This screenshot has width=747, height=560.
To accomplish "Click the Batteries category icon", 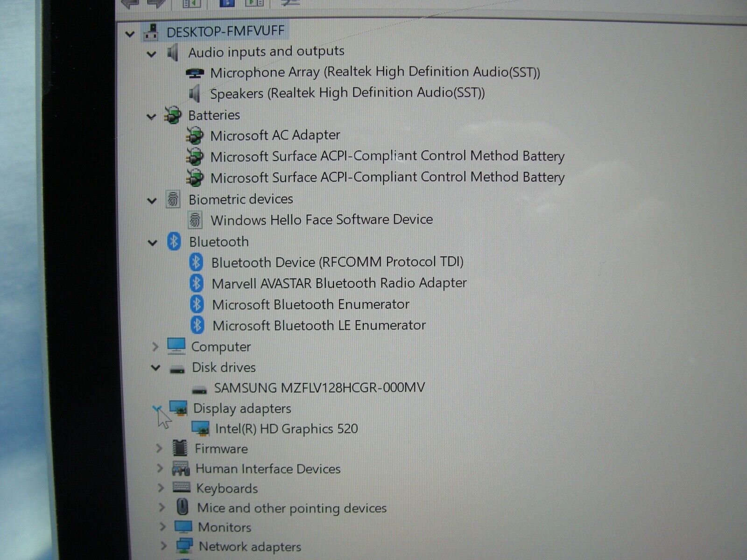I will click(x=173, y=115).
